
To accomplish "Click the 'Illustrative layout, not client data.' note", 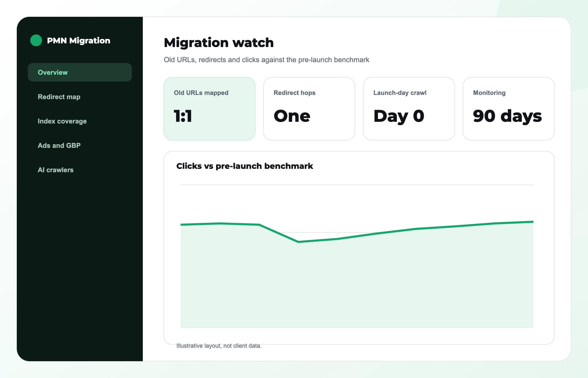I will (x=219, y=346).
